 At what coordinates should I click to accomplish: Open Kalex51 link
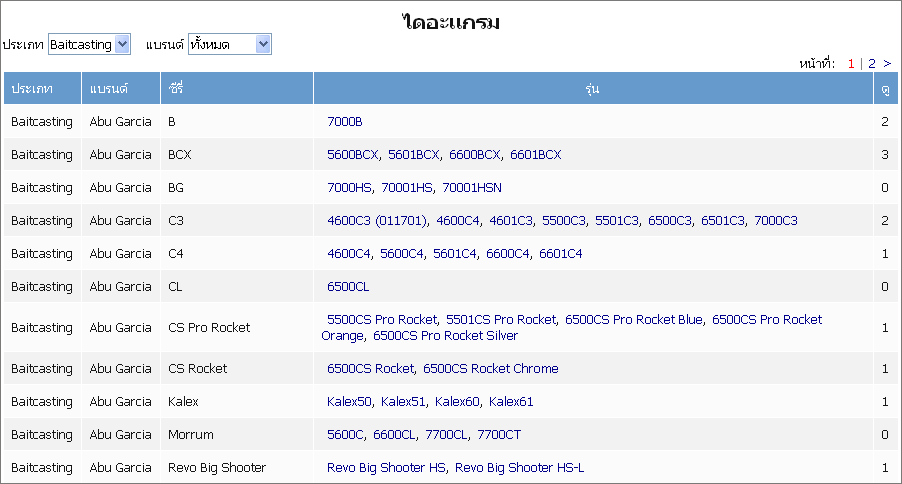point(403,401)
